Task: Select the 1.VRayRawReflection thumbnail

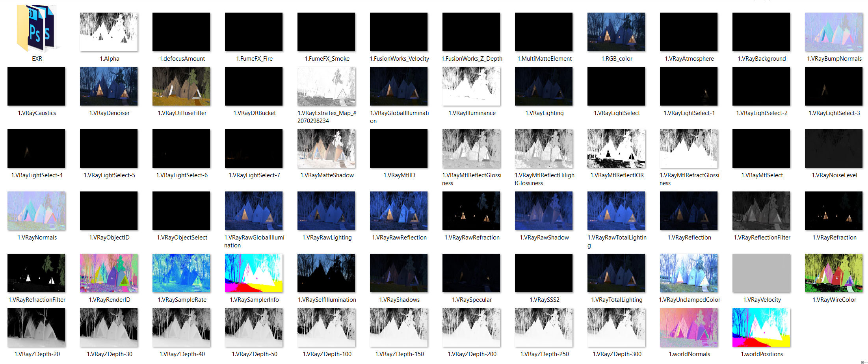Action: click(x=399, y=211)
